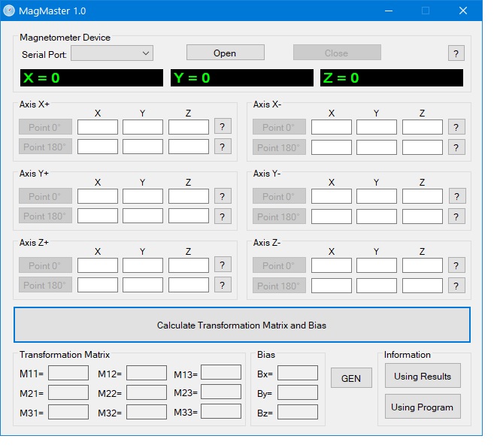Focus Axis X- Point 180° Y field

[377, 147]
